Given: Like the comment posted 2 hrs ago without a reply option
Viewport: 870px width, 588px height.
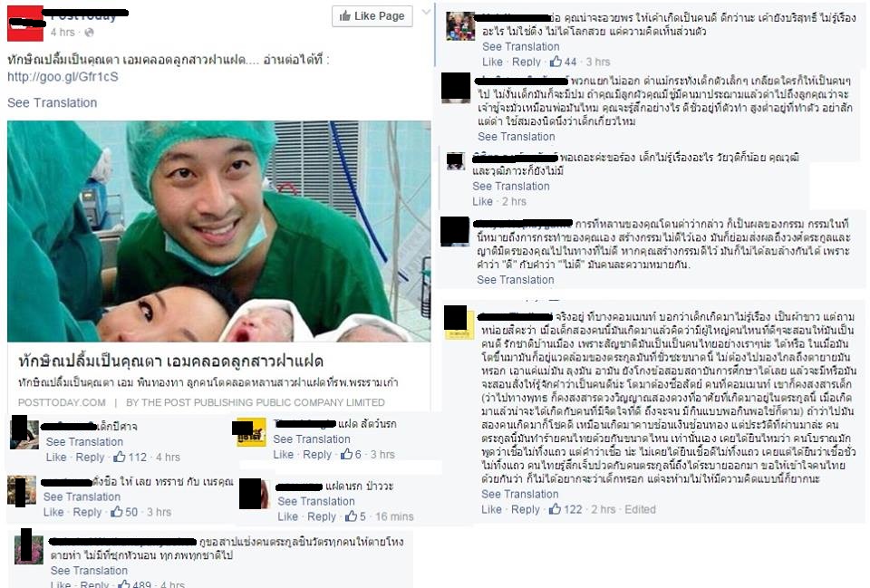Looking at the screenshot, I should 482,201.
